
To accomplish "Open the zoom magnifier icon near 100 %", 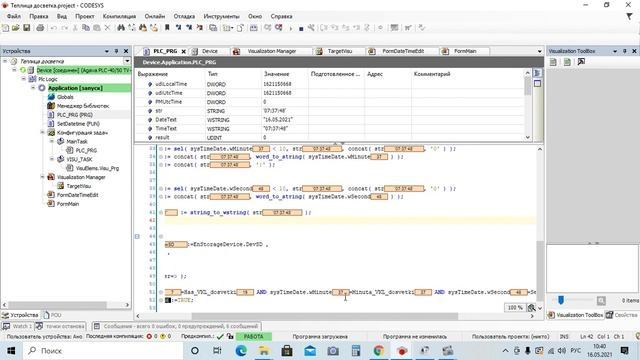I will coord(531,308).
